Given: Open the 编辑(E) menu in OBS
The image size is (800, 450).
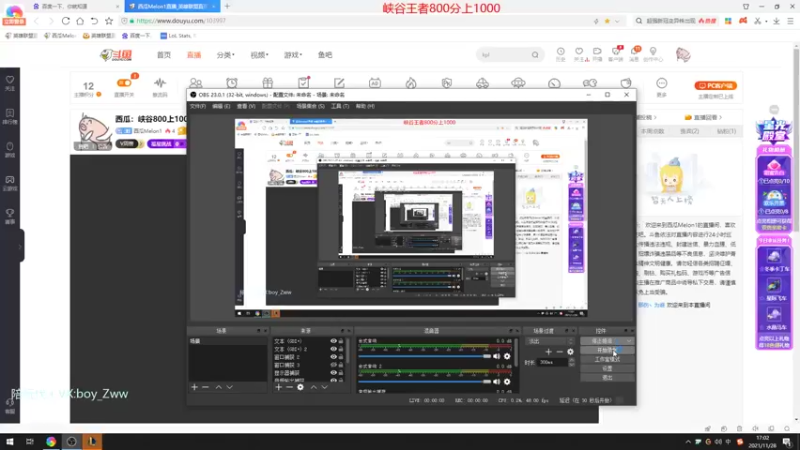Looking at the screenshot, I should (221, 106).
